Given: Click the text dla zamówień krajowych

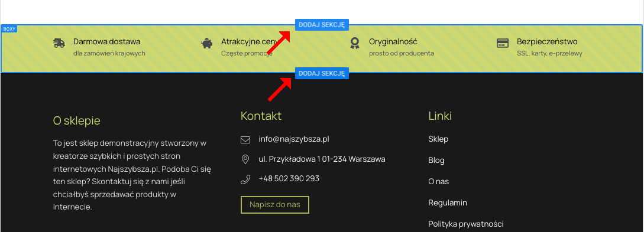Looking at the screenshot, I should coord(109,53).
